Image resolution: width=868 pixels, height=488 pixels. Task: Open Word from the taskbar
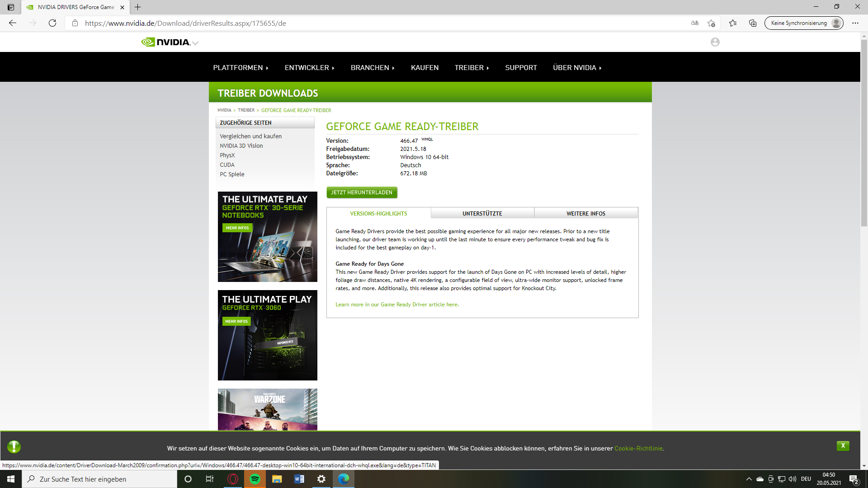[x=299, y=479]
